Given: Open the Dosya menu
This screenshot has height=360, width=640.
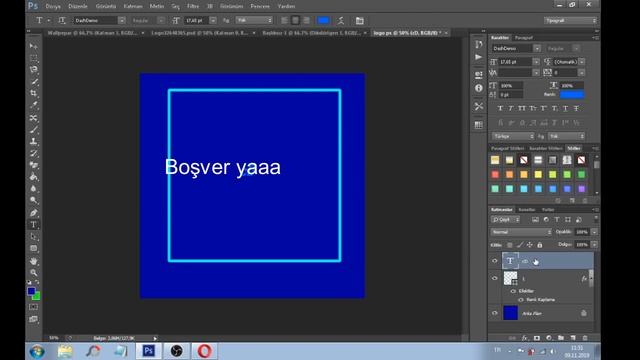Looking at the screenshot, I should (53, 6).
